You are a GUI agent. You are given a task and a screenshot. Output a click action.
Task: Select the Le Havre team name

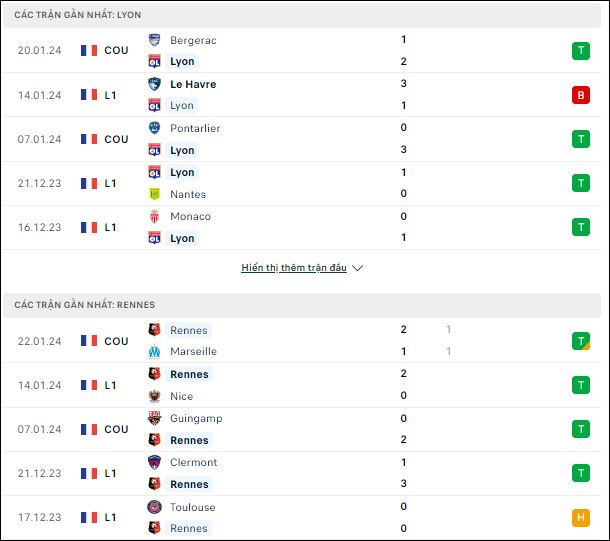[193, 84]
